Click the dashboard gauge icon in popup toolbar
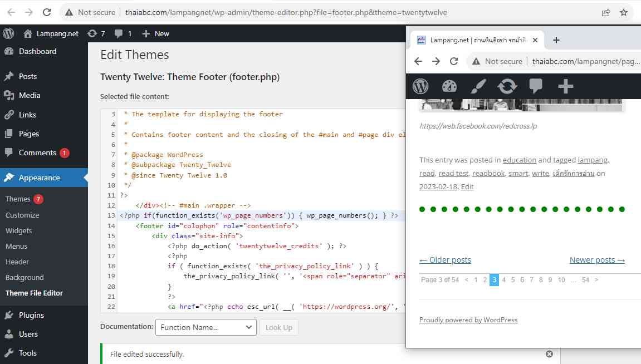641x364 pixels. pyautogui.click(x=449, y=86)
